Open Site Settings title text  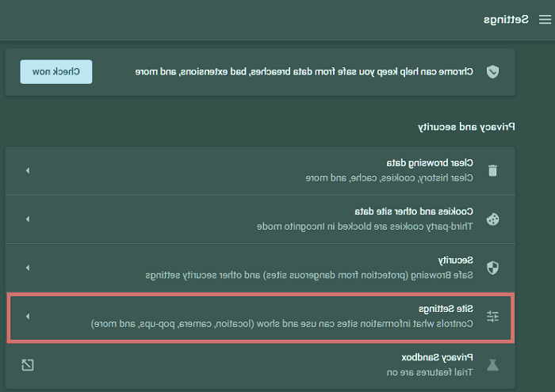[446, 309]
